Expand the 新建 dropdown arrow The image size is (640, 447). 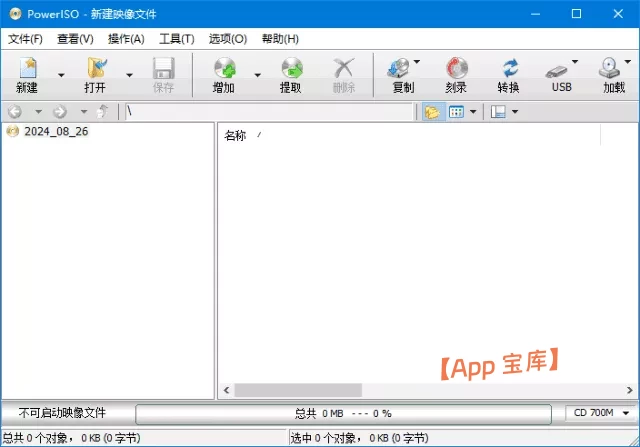click(61, 75)
